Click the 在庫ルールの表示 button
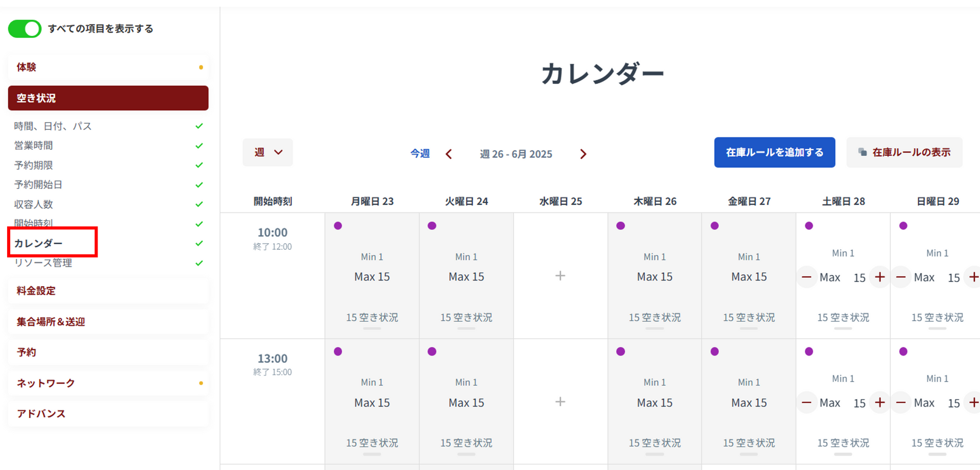The width and height of the screenshot is (980, 470). click(904, 152)
